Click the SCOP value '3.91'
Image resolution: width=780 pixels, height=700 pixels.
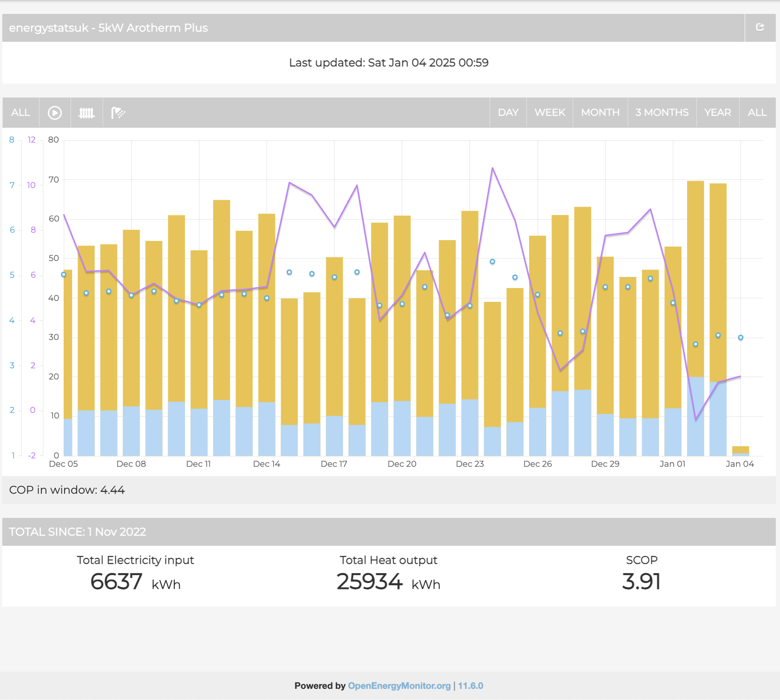coord(642,582)
